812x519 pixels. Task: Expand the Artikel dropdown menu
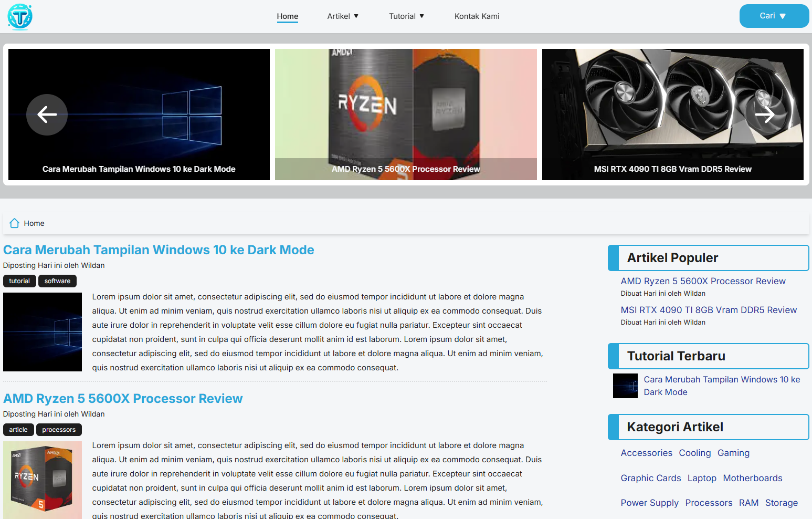tap(343, 16)
